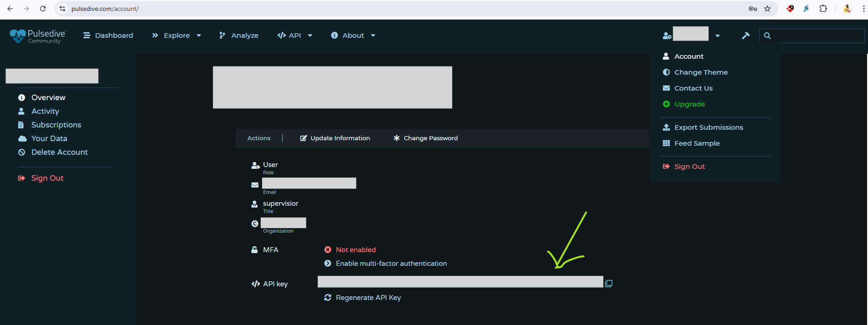Select Change Theme from the user menu
This screenshot has height=325, width=868.
click(x=700, y=72)
